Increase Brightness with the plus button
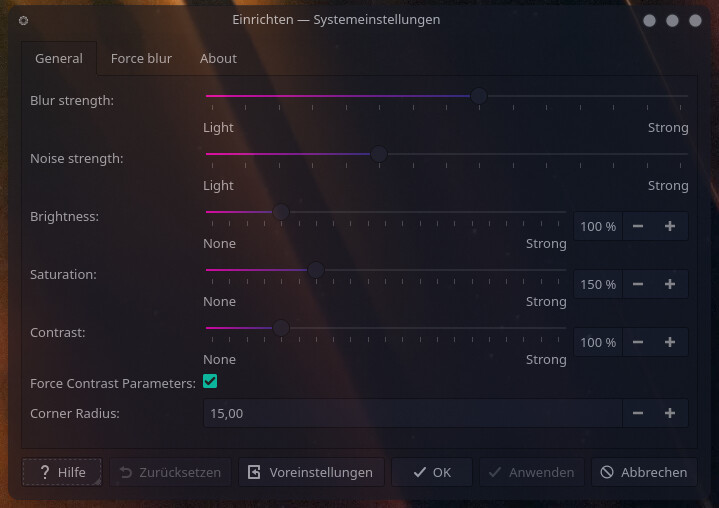This screenshot has height=508, width=719. point(670,226)
